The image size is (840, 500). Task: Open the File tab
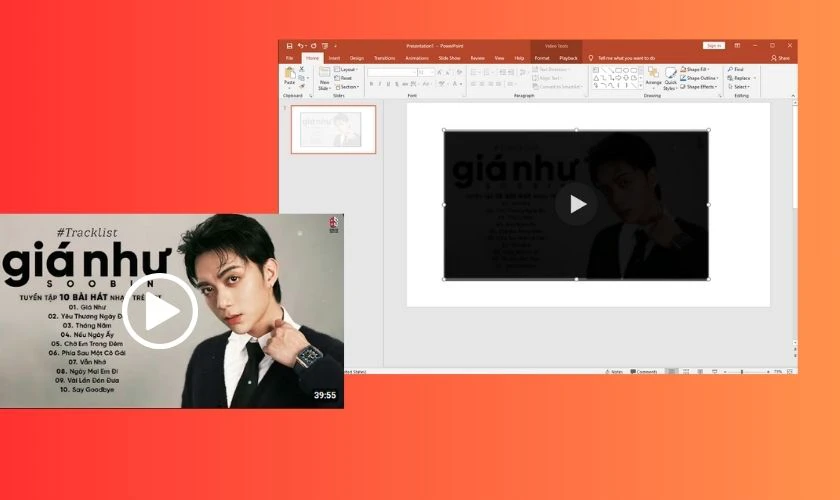click(x=289, y=58)
